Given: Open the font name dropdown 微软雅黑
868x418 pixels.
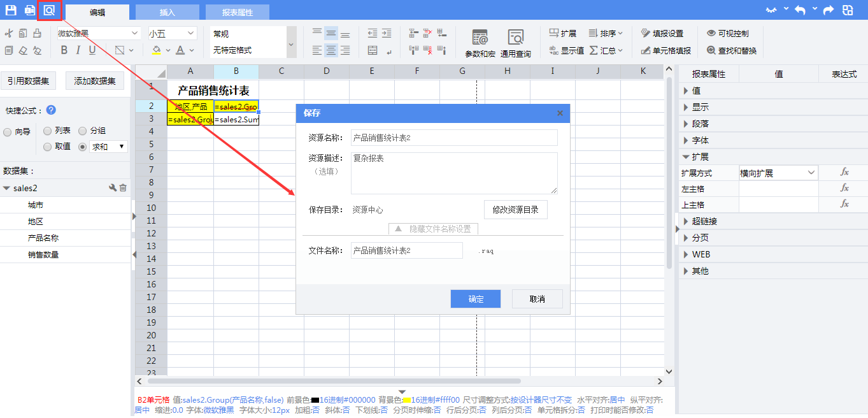Looking at the screenshot, I should click(x=98, y=33).
